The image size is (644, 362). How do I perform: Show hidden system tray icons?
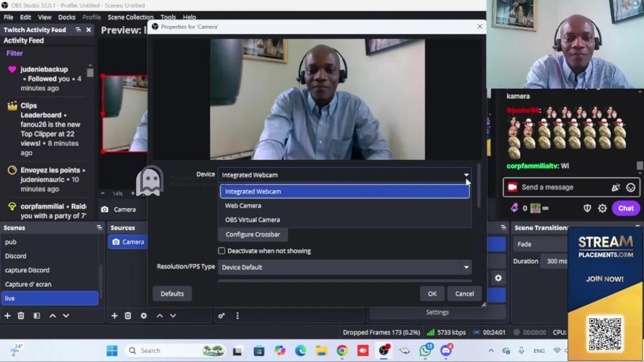point(491,351)
